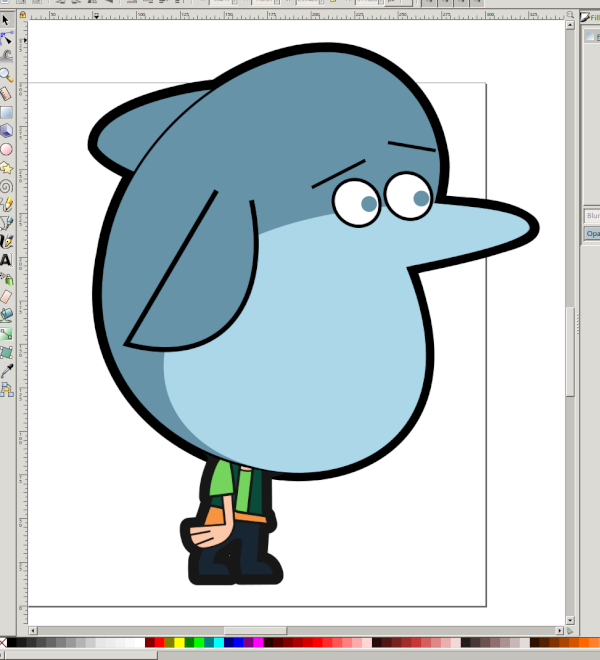Click the dolphin's left eye on canvas

click(x=357, y=203)
